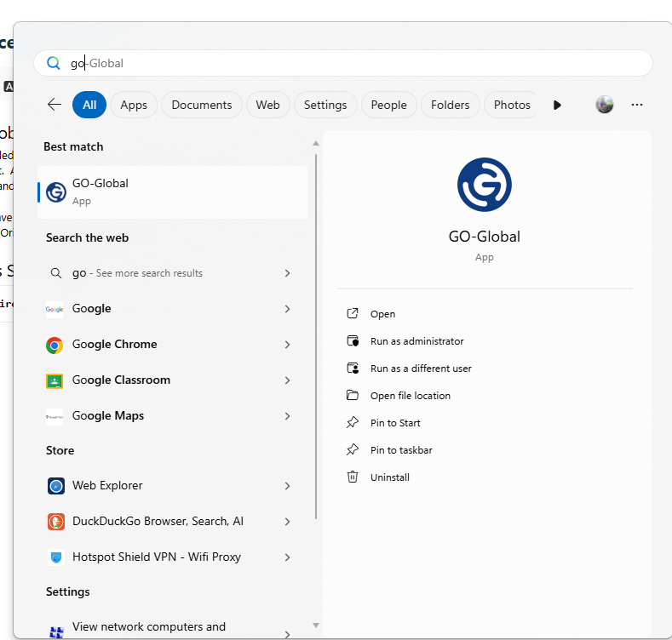The width and height of the screenshot is (672, 640).
Task: Choose Run as administrator
Action: (x=417, y=341)
